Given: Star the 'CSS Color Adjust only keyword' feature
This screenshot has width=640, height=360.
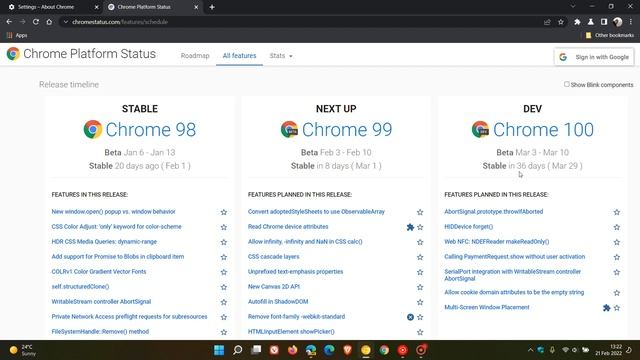Looking at the screenshot, I should click(224, 227).
